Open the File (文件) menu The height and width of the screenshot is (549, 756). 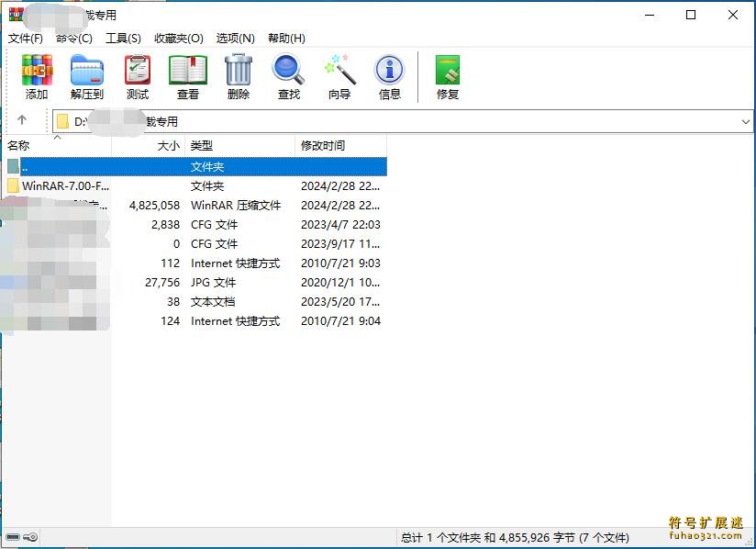(26, 39)
